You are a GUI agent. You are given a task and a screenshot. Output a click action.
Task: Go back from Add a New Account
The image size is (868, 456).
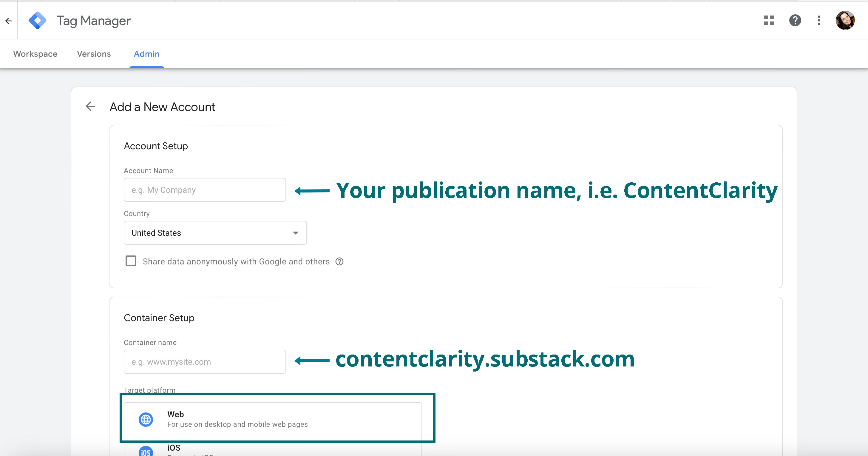pos(90,107)
